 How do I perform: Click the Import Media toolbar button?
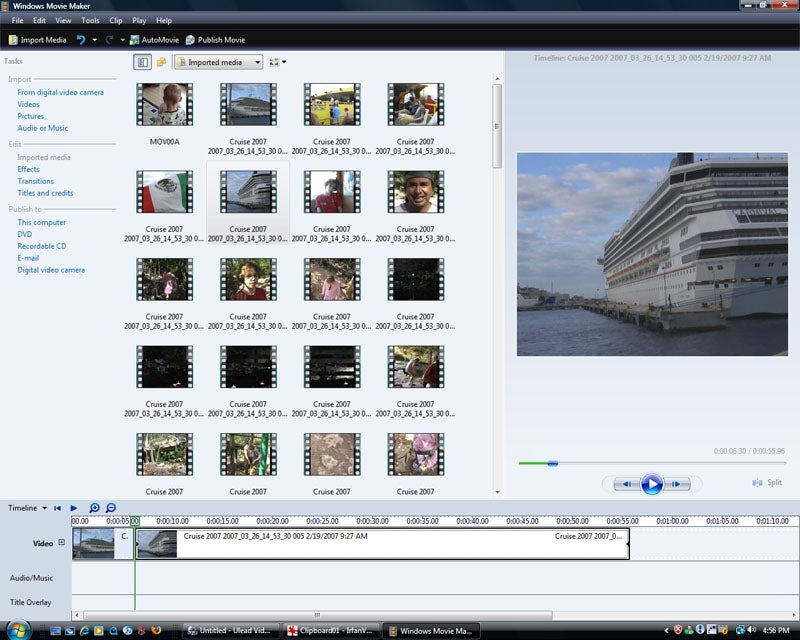coord(38,40)
